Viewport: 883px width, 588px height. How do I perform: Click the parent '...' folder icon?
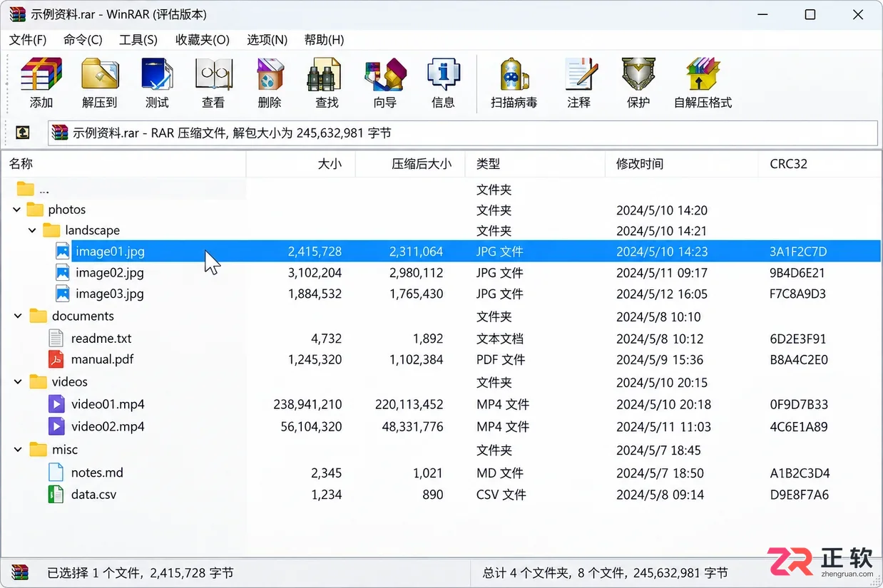click(x=26, y=189)
